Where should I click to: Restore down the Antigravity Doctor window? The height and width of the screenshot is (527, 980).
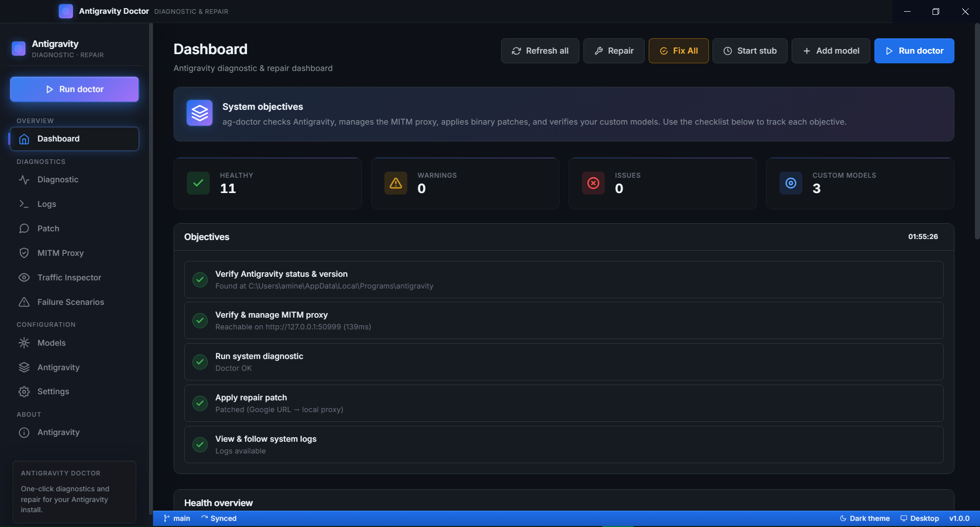tap(936, 11)
